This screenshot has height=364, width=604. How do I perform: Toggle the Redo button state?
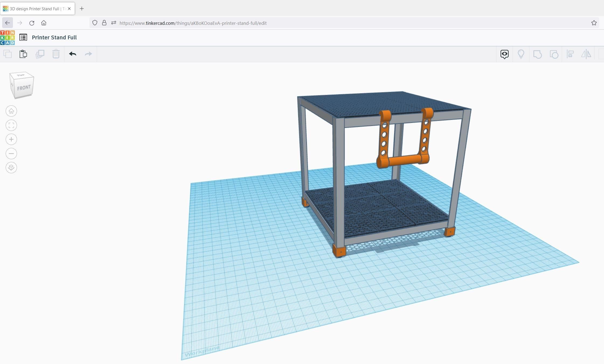click(88, 54)
